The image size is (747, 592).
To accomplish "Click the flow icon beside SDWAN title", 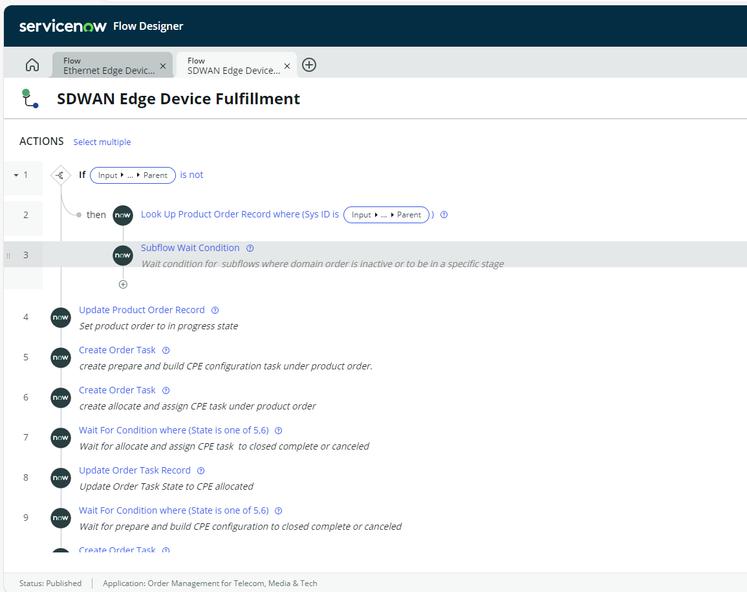I will tap(30, 99).
